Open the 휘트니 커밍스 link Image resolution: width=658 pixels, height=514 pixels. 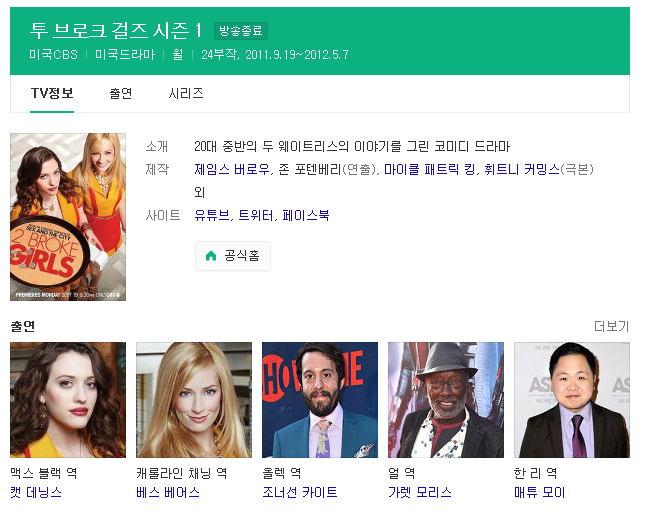pos(522,170)
